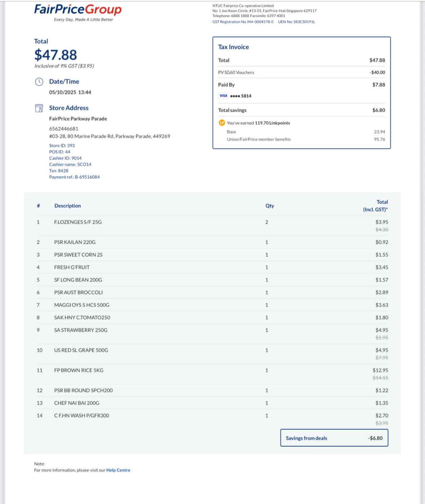Click the Visa card logo
425x504 pixels.
tap(223, 96)
